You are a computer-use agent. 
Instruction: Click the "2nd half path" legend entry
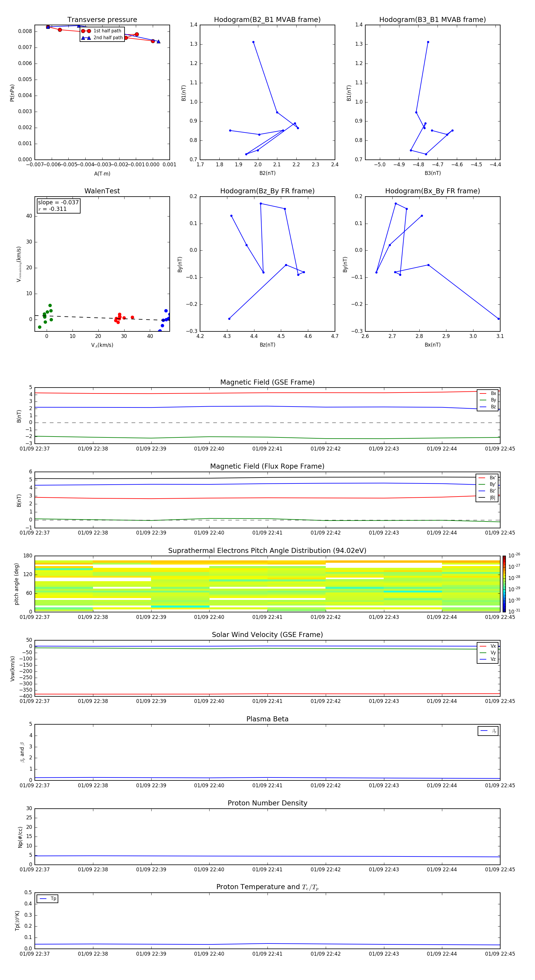point(107,38)
